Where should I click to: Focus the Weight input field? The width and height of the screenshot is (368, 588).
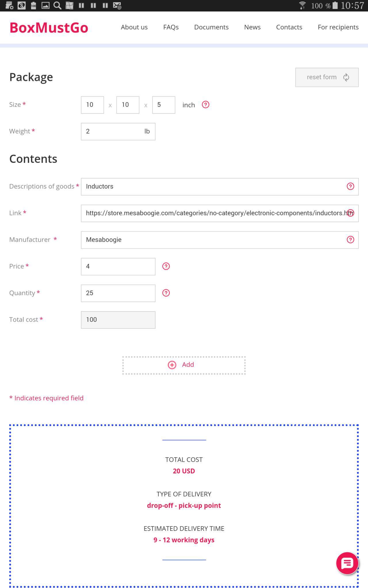click(112, 131)
